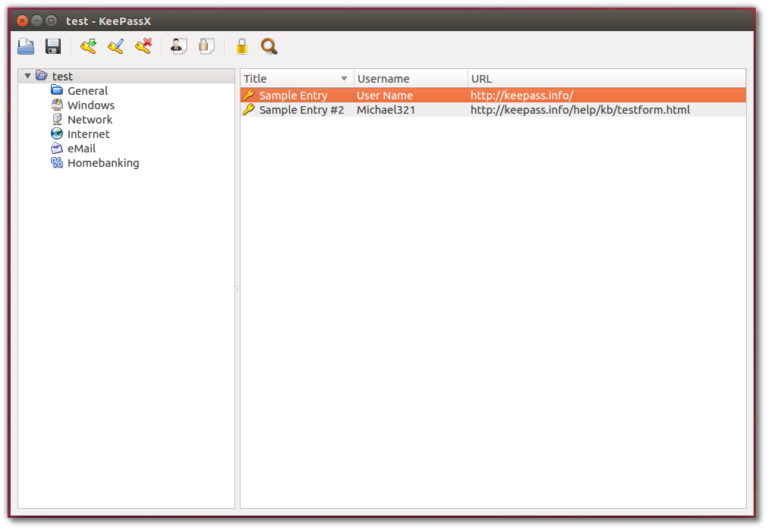This screenshot has width=768, height=530.
Task: Select eMail group in tree
Action: coord(81,148)
